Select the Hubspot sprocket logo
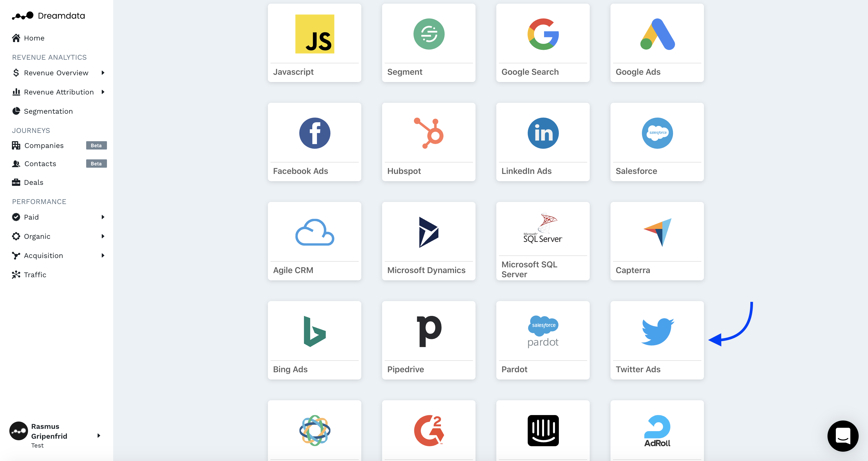868x461 pixels. click(x=429, y=133)
